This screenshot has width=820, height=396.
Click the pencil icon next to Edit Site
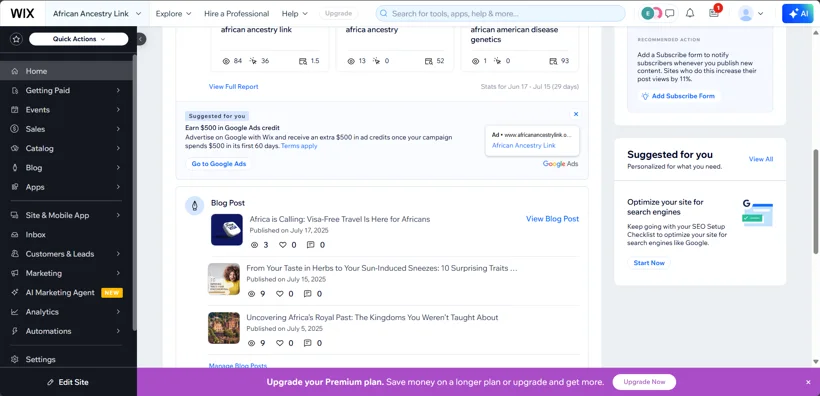[x=51, y=382]
